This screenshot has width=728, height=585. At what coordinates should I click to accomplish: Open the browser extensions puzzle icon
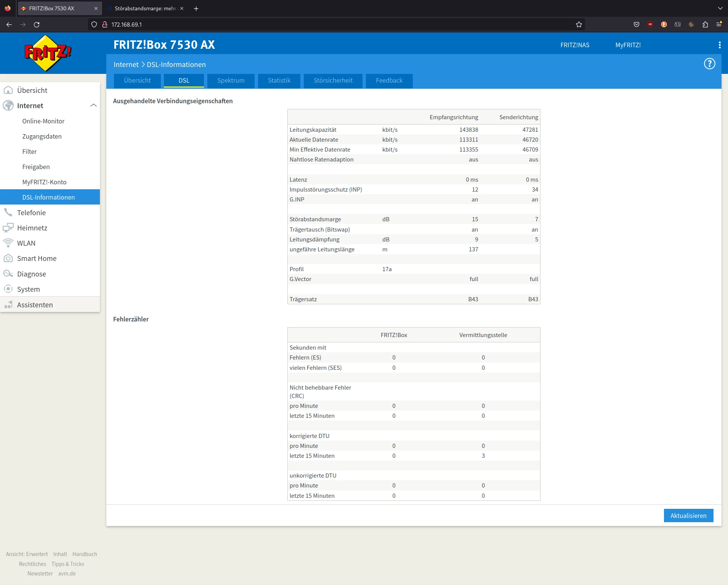(705, 25)
